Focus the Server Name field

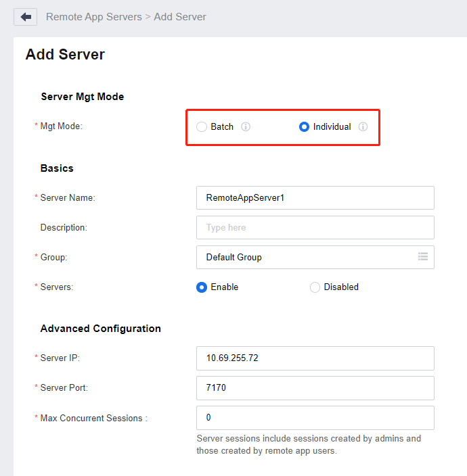click(315, 197)
